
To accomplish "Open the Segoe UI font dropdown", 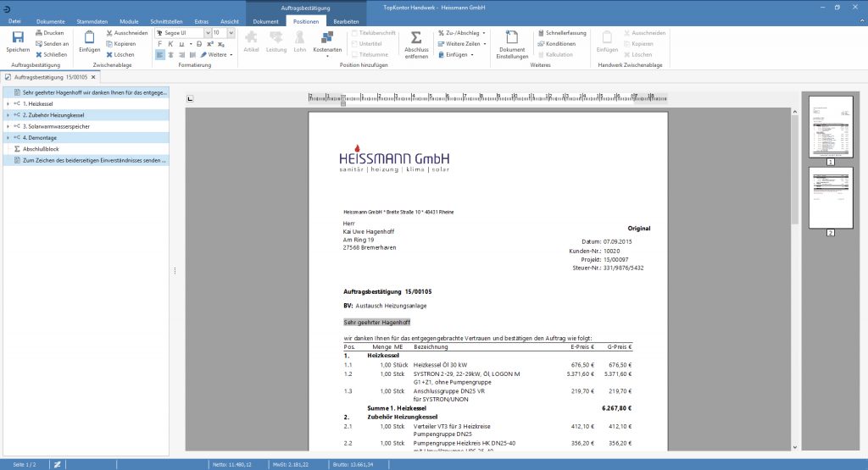I will tap(208, 33).
